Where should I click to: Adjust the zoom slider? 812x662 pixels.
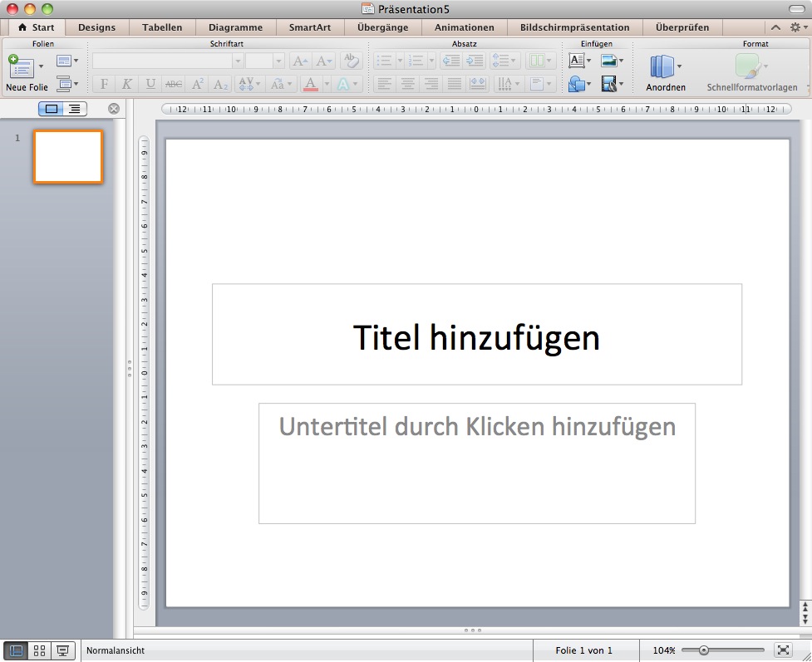tap(704, 650)
